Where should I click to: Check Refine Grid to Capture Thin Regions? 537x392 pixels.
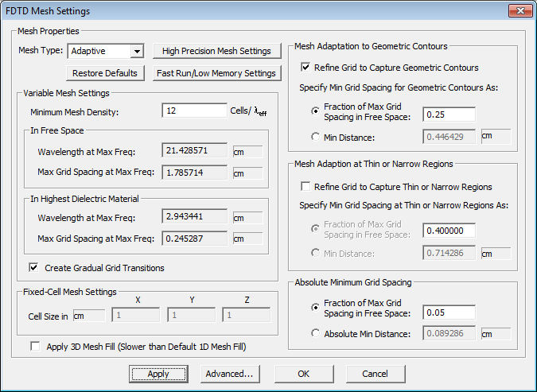pos(306,187)
